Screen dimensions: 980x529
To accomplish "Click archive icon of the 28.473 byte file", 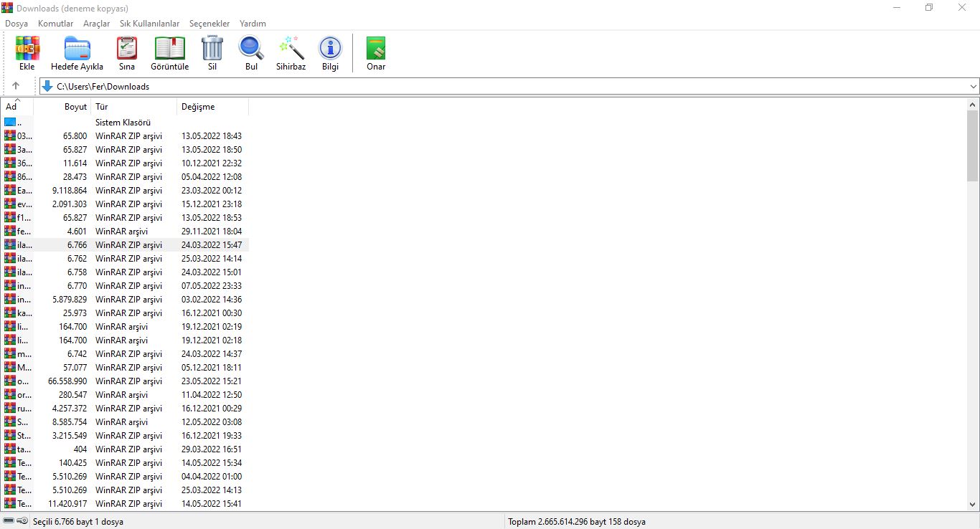I will click(x=10, y=177).
